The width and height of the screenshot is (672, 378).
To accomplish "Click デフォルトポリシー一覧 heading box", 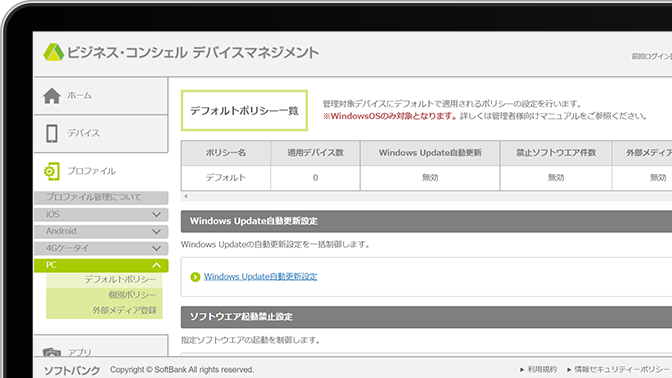I will coord(244,111).
